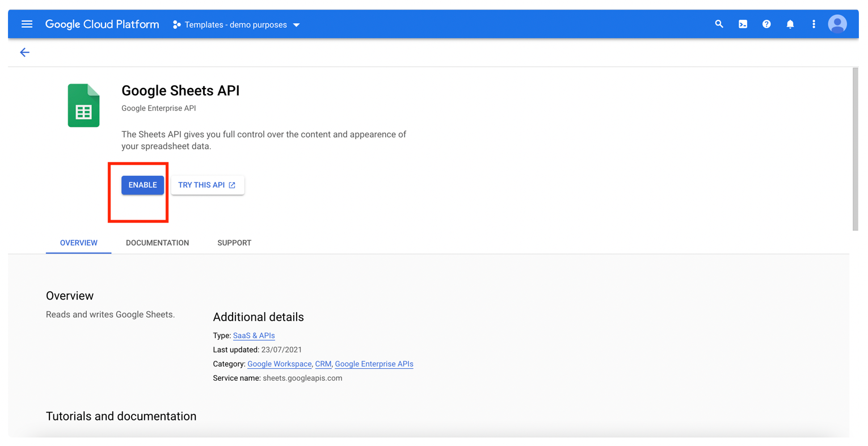
Task: Open the hamburger navigation menu
Action: click(27, 24)
